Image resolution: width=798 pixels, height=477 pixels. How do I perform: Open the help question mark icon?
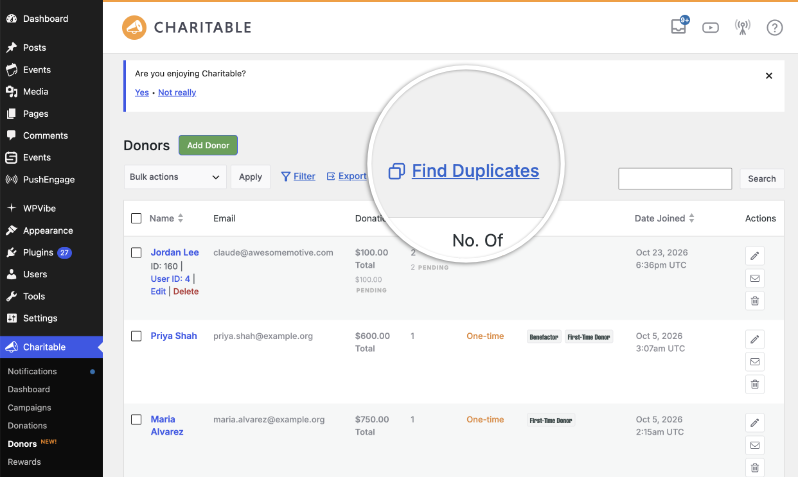[775, 27]
